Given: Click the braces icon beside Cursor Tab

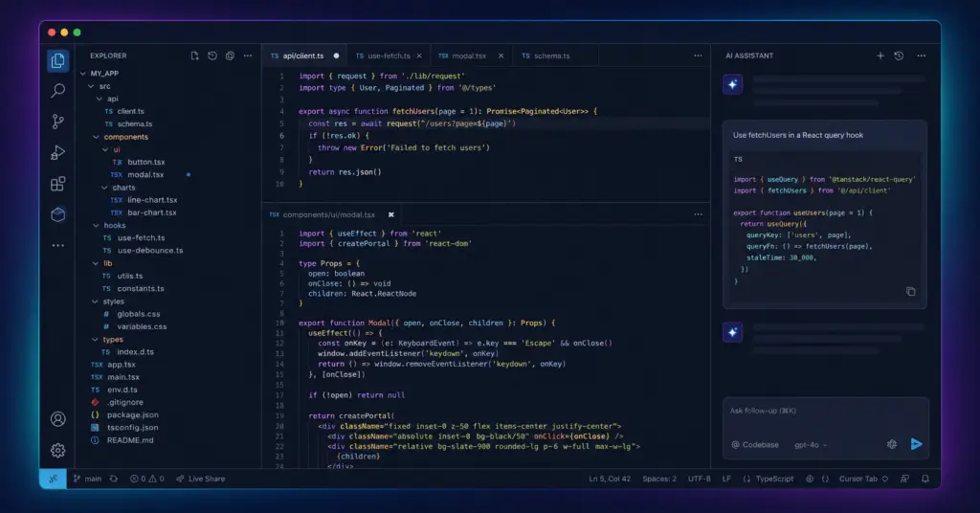Looking at the screenshot, I should click(825, 479).
